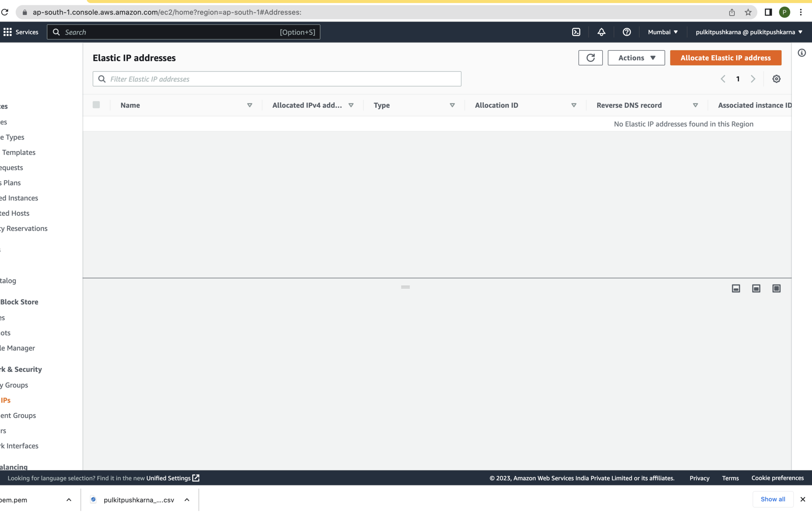This screenshot has width=812, height=514.
Task: Open the notifications bell
Action: coord(601,32)
